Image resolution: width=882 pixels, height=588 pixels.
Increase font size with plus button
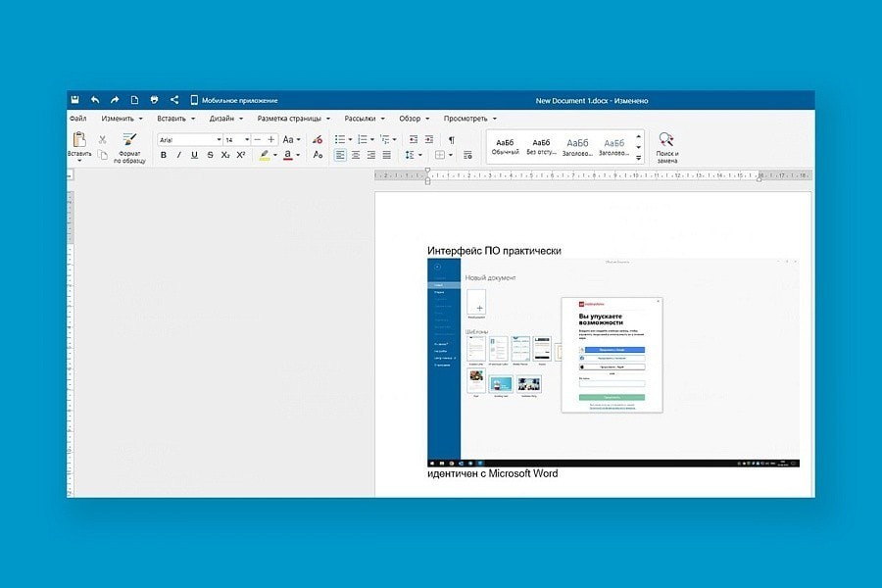[271, 139]
